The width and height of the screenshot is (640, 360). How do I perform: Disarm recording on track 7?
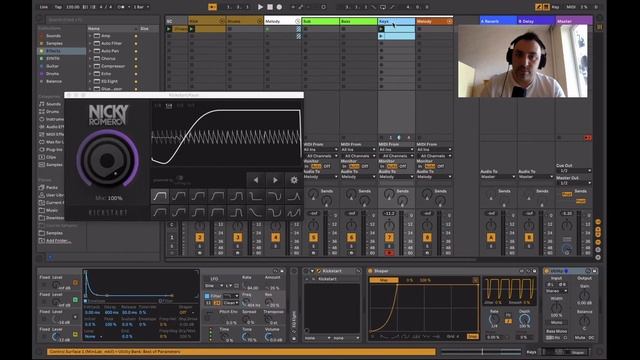(389, 253)
